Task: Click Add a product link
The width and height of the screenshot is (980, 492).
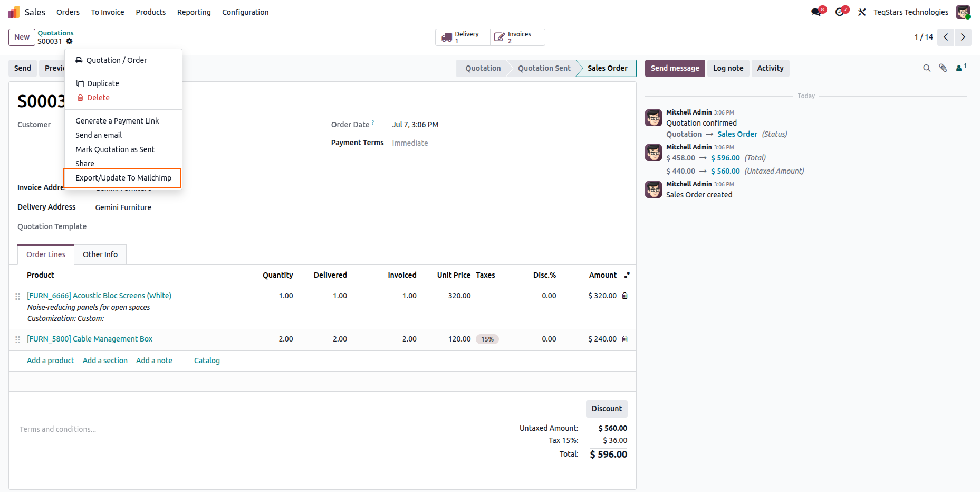Action: (x=51, y=361)
